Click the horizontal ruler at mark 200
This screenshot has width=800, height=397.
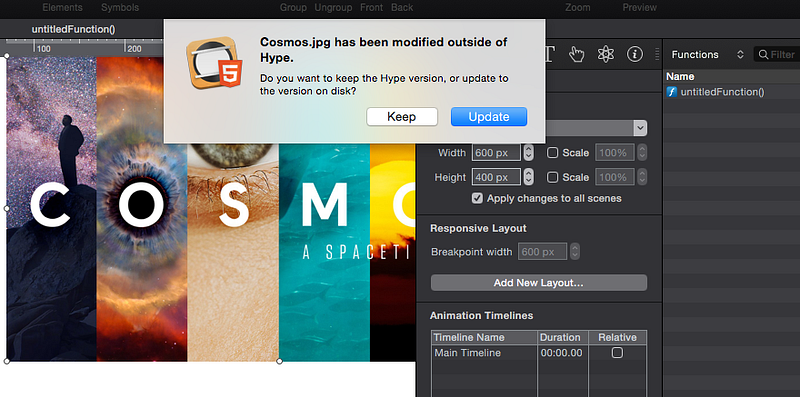click(134, 48)
